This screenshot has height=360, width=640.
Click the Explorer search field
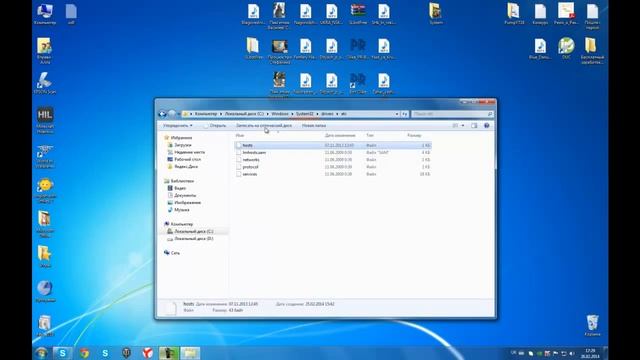(x=452, y=114)
